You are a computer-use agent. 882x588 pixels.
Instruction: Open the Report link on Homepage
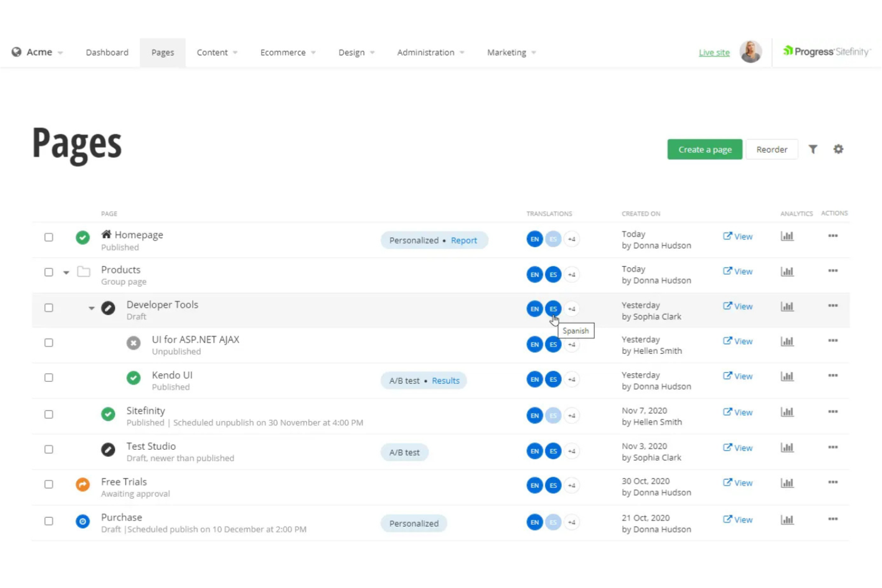click(464, 241)
